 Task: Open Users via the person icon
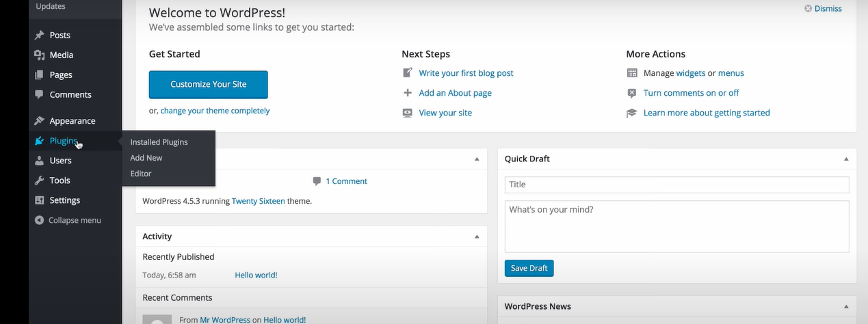(39, 161)
